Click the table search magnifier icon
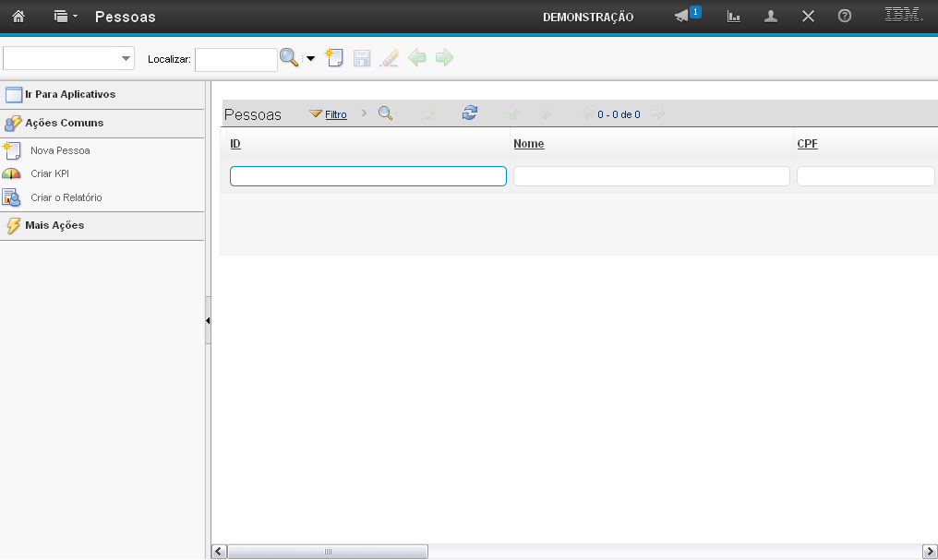Screen dimensions: 938x560 pyautogui.click(x=386, y=113)
